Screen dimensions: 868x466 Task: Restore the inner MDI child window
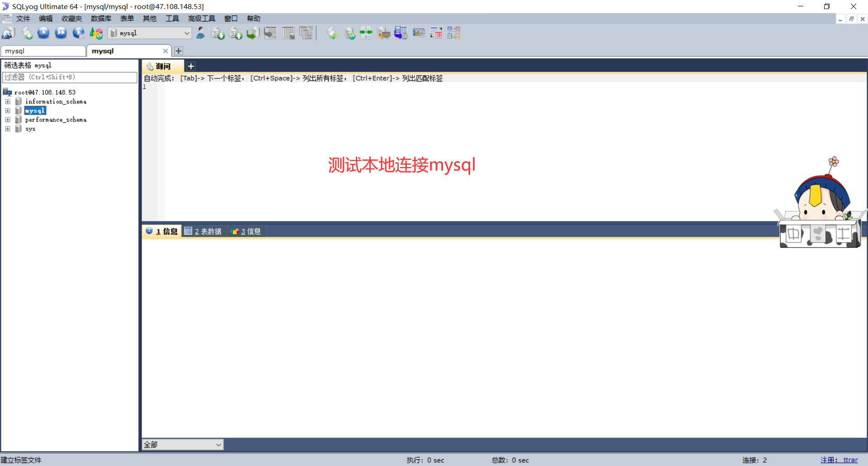tap(851, 19)
